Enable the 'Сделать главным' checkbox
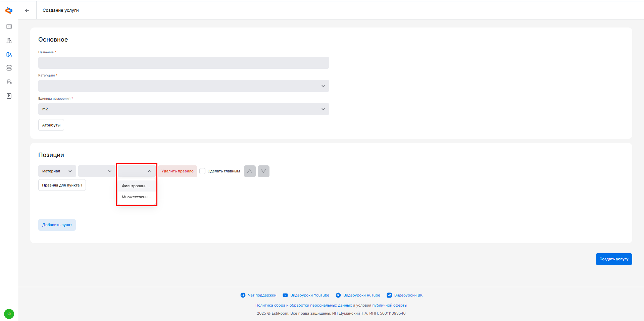This screenshot has width=644, height=321. [202, 171]
